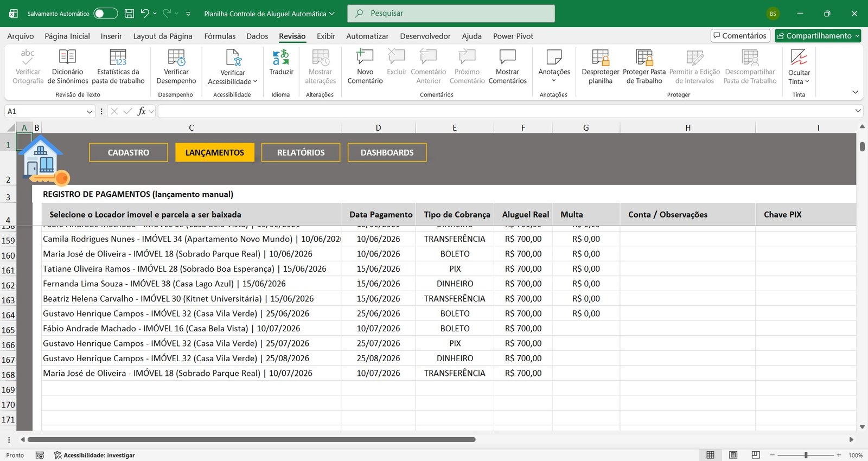Click Permitir a Edição de Intervalos
The height and width of the screenshot is (461, 868).
click(x=694, y=67)
